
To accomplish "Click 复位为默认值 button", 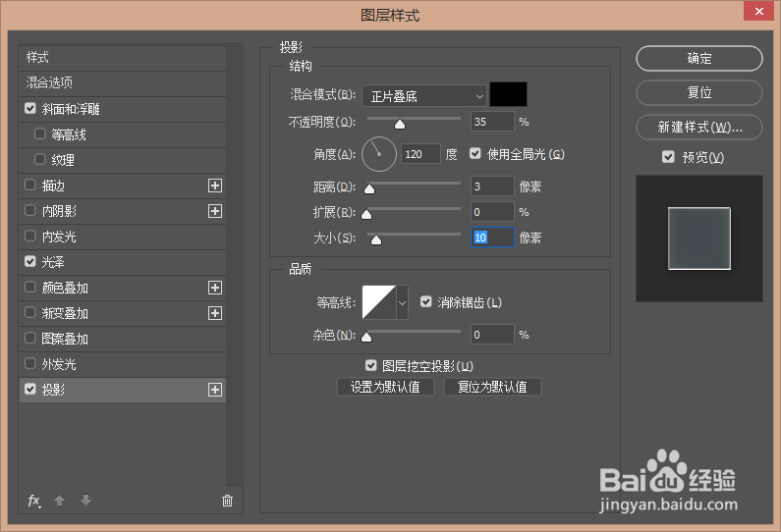I will point(492,387).
